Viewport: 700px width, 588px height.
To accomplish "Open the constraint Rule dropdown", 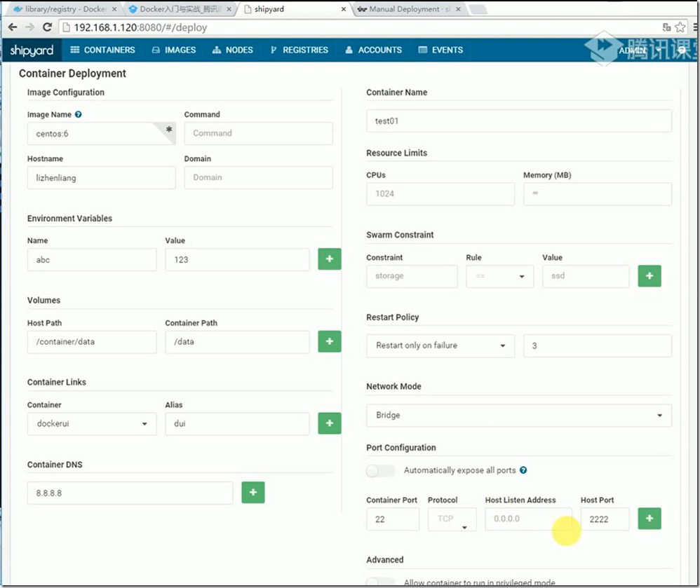I will [500, 276].
